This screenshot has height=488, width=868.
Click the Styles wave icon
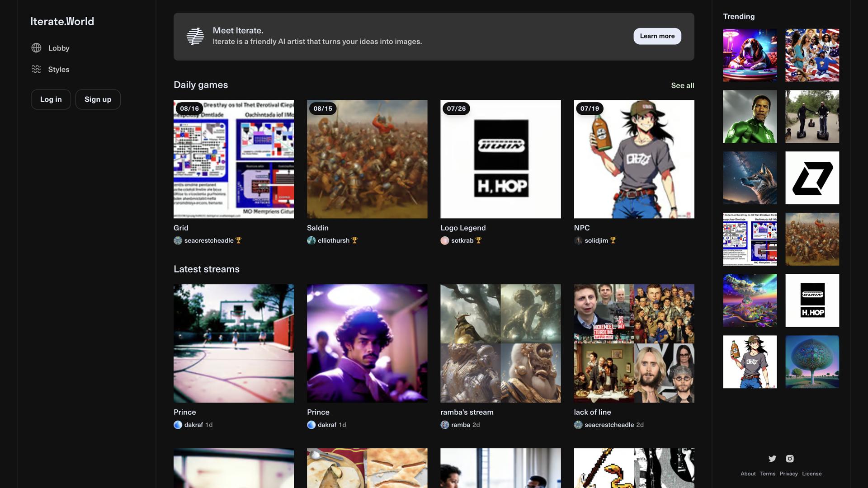pyautogui.click(x=36, y=69)
